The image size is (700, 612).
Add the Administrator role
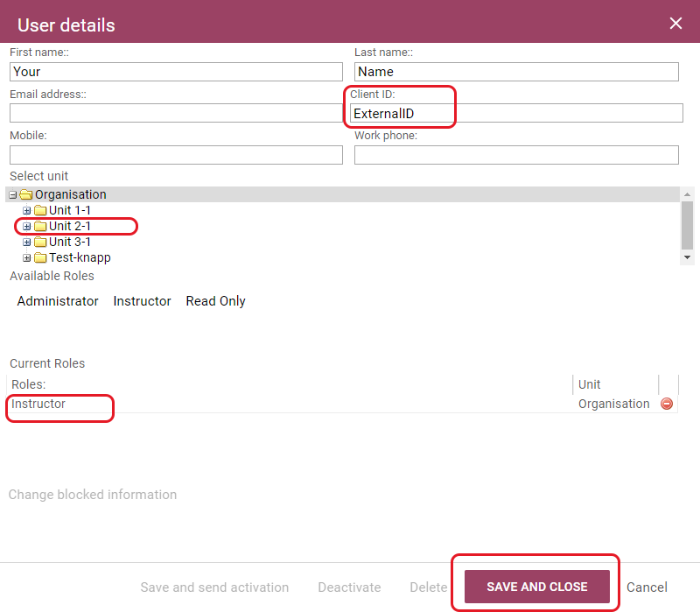58,301
